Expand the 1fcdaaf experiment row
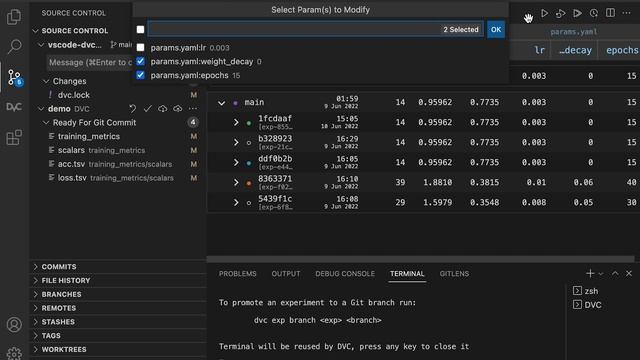The width and height of the screenshot is (640, 360). coord(236,122)
